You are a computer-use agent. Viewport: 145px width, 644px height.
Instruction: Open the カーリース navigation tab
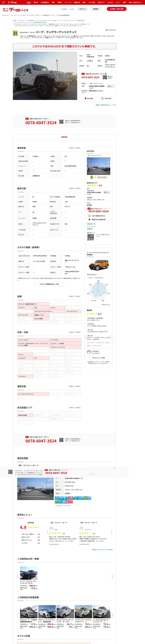click(x=68, y=2)
